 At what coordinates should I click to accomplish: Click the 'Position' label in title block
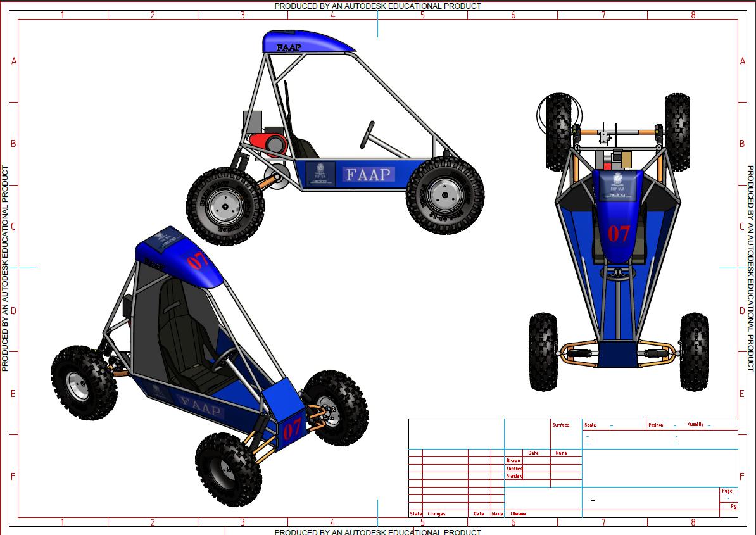656,425
